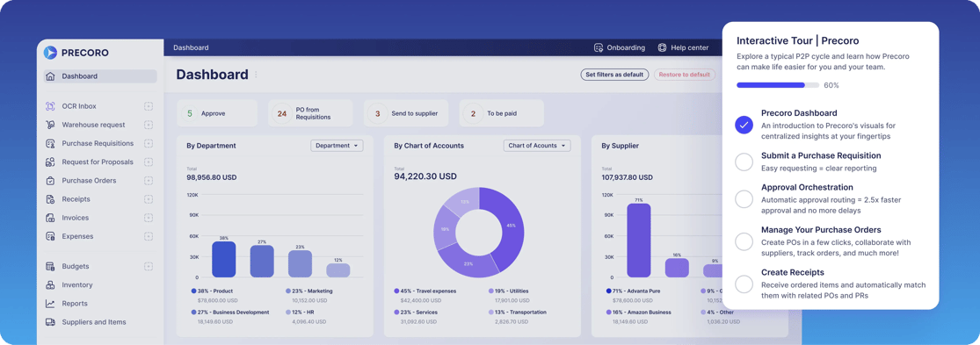Click plus icon next to Budgets

coord(149,266)
